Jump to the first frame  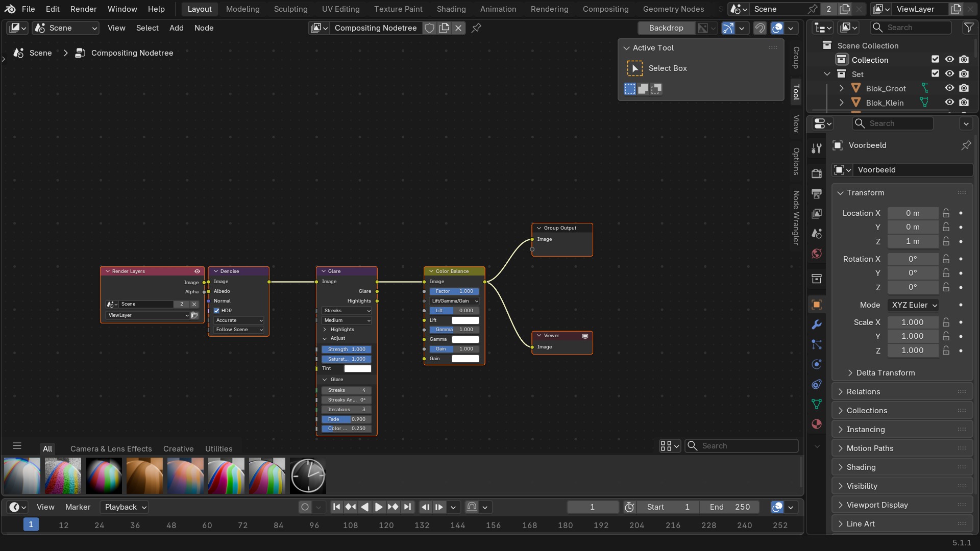(x=336, y=507)
